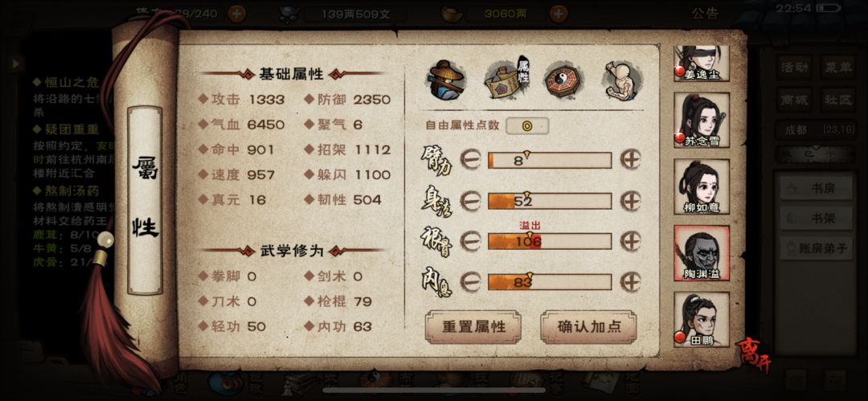Image resolution: width=868 pixels, height=401 pixels.
Task: Open the meridian body figure icon
Action: (621, 80)
